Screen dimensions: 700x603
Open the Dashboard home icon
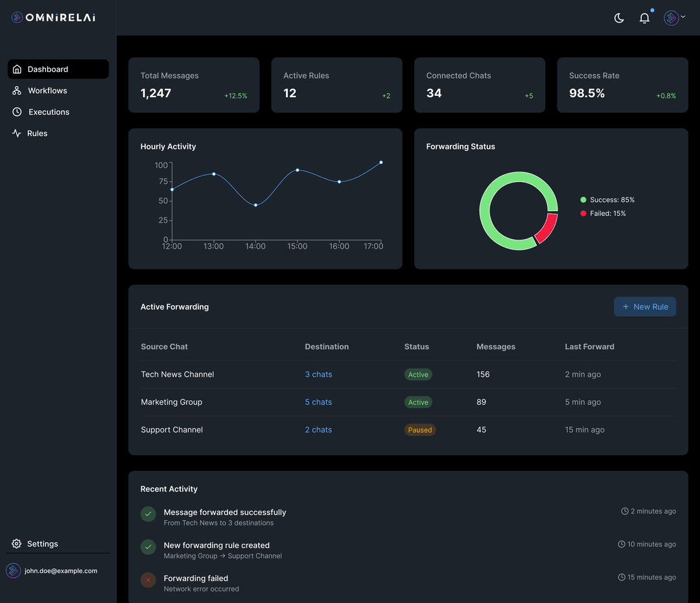click(x=16, y=69)
